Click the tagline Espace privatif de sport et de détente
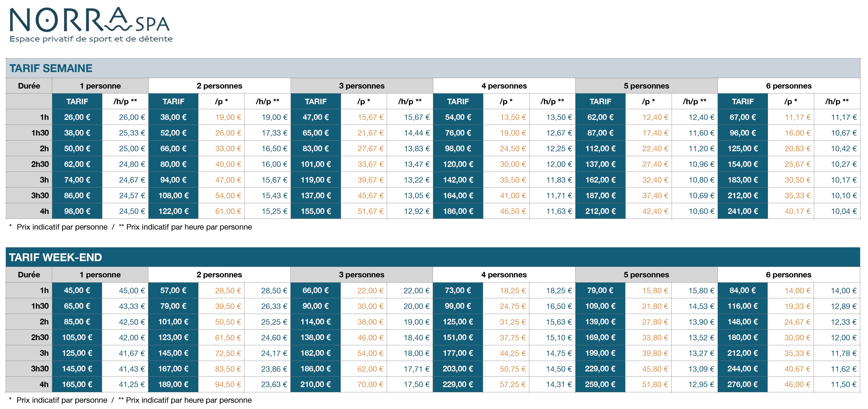The width and height of the screenshot is (868, 409). (91, 39)
